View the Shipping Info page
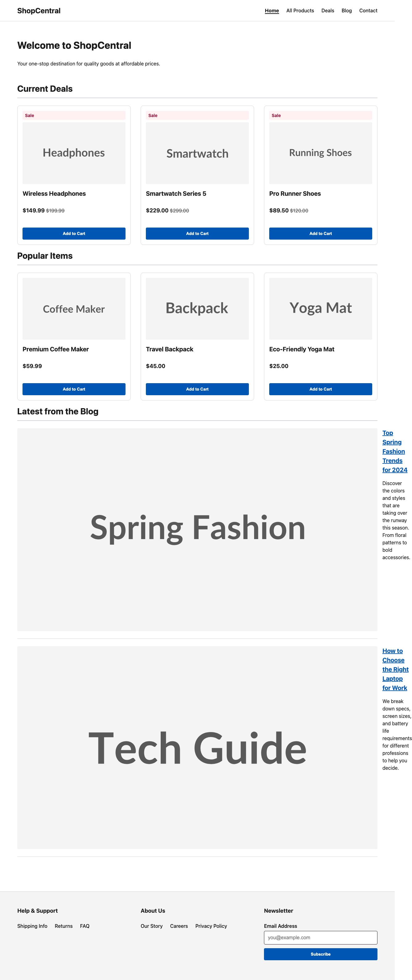The width and height of the screenshot is (412, 980). click(x=32, y=926)
